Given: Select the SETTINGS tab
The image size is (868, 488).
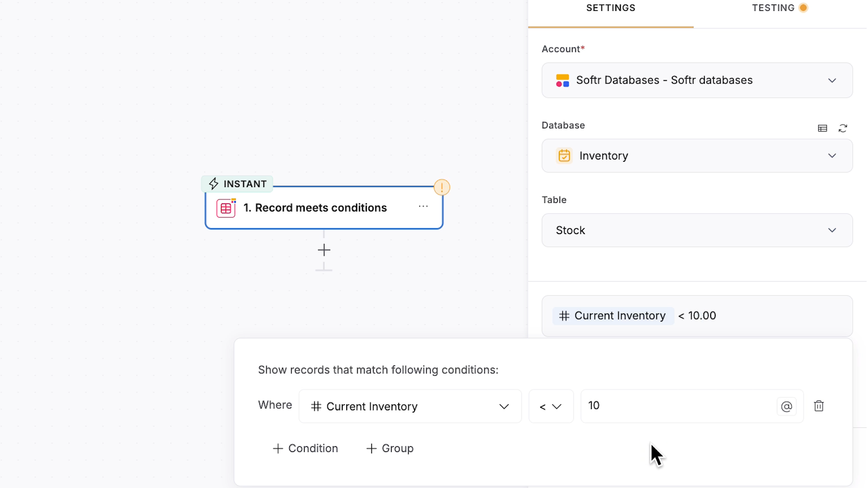Looking at the screenshot, I should (x=611, y=8).
